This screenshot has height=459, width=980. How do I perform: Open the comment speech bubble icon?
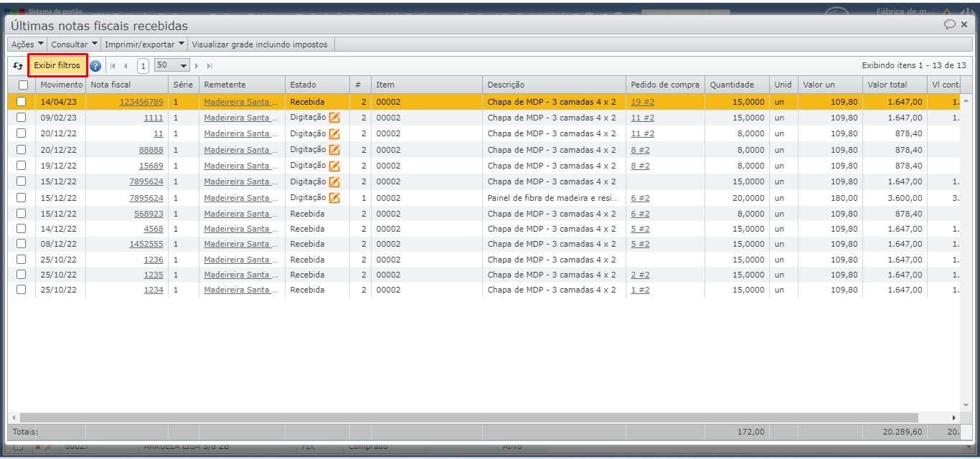[x=949, y=24]
